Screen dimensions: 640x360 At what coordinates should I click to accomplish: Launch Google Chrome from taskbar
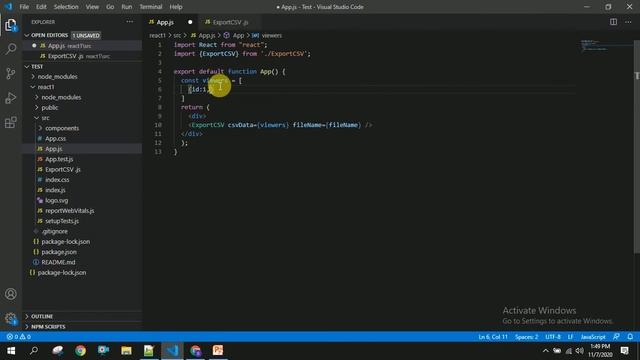80,351
